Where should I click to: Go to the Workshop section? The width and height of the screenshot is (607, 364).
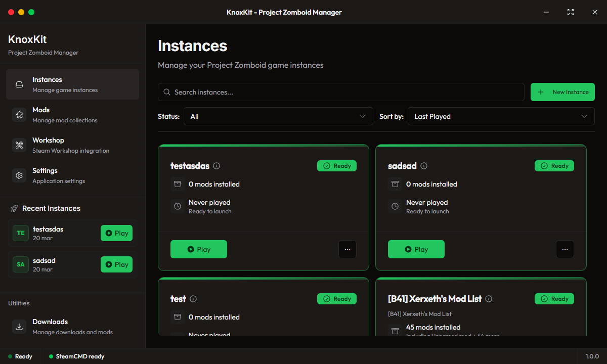point(72,145)
